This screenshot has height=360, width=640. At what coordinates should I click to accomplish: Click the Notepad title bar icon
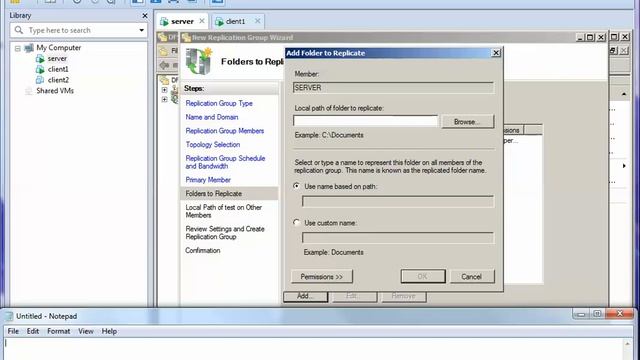tap(9, 316)
